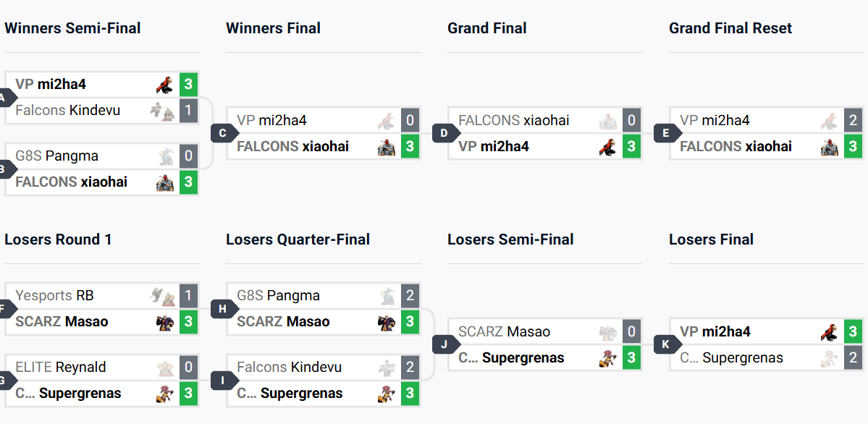Click Pangma's score 0 in Winners Semi-Final
The width and height of the screenshot is (868, 424).
point(188,156)
